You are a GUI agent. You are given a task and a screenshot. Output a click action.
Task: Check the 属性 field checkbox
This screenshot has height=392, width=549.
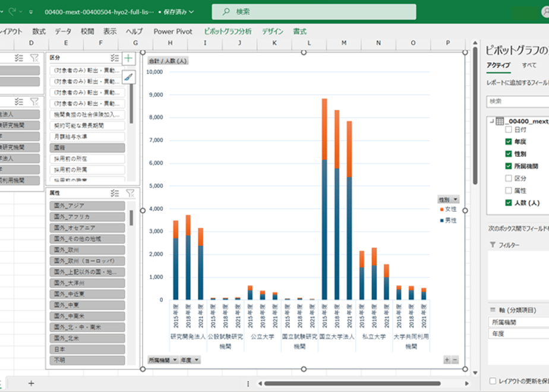tap(509, 191)
